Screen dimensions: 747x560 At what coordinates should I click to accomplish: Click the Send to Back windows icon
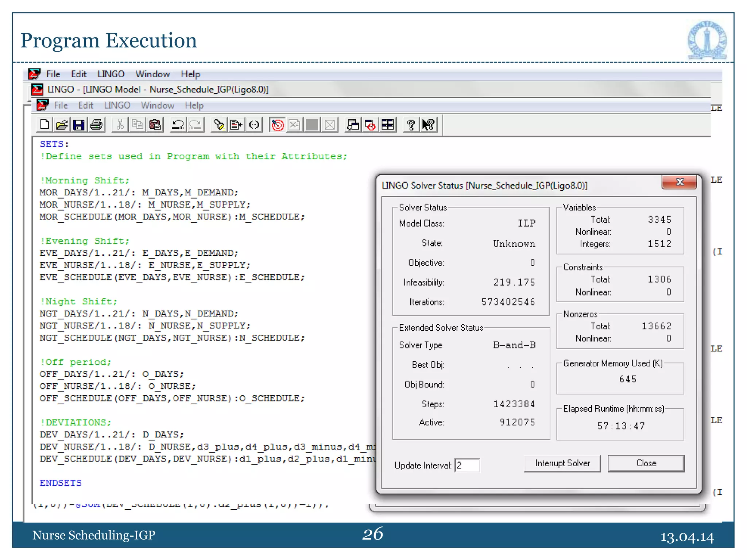(353, 125)
